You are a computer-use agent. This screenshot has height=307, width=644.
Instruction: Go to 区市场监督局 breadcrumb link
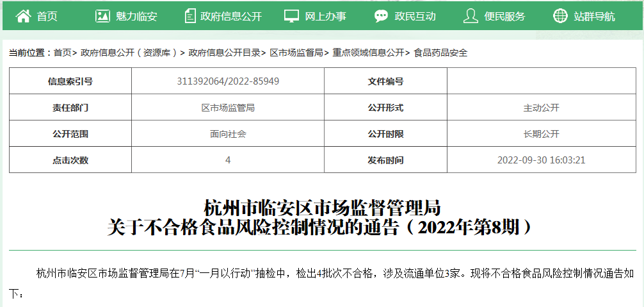296,53
